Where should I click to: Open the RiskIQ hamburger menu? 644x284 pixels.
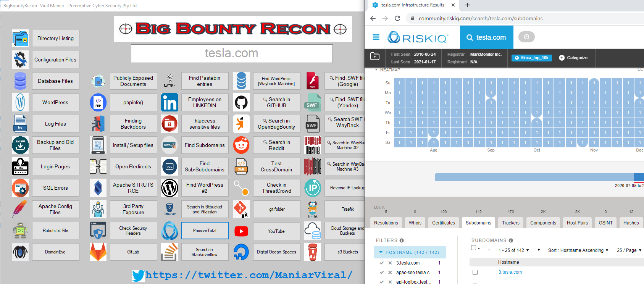pos(376,37)
